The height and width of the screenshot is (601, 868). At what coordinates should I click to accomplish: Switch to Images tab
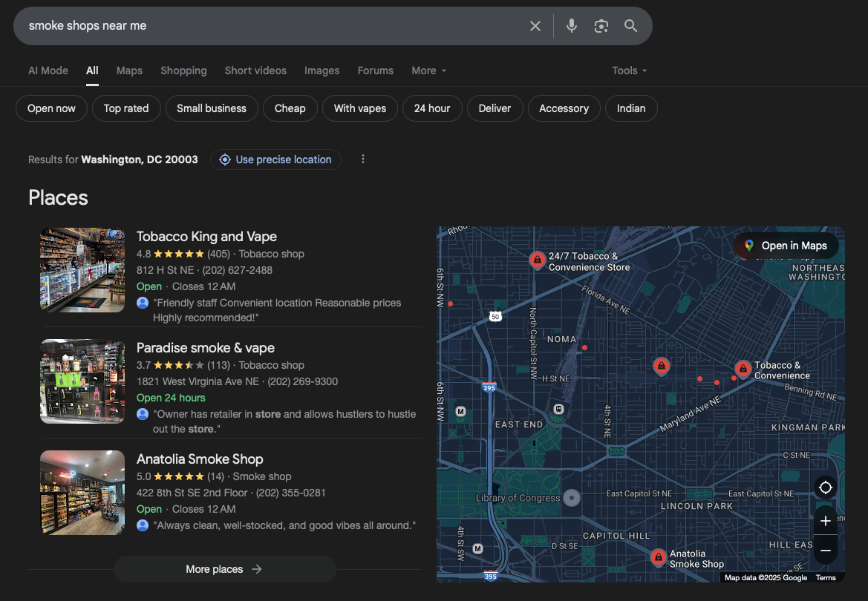click(322, 70)
